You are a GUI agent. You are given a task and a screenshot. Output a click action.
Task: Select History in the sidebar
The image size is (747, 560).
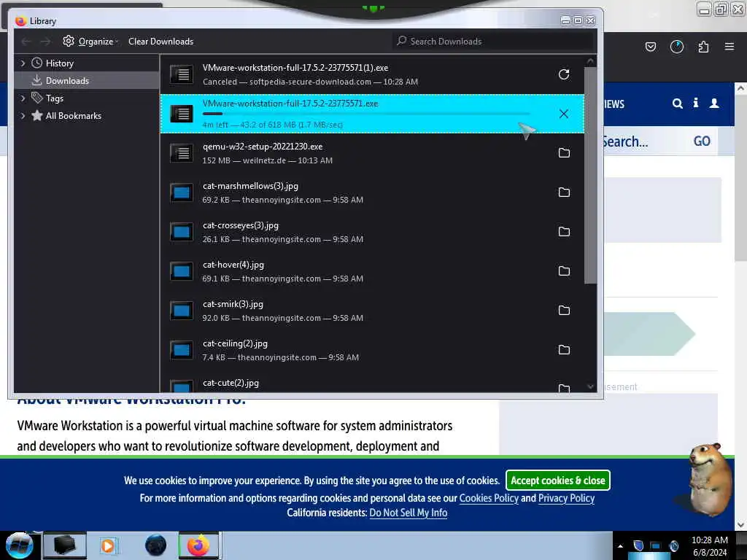click(59, 63)
